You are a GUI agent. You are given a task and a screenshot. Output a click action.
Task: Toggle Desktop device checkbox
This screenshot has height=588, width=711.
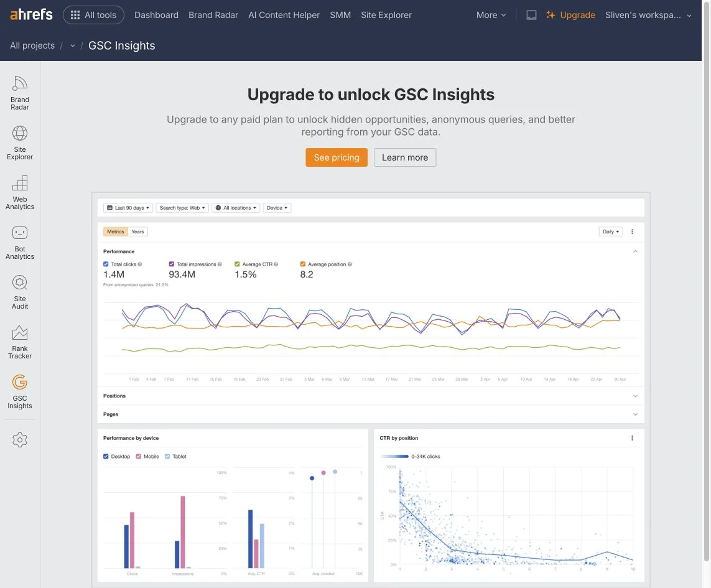[106, 457]
